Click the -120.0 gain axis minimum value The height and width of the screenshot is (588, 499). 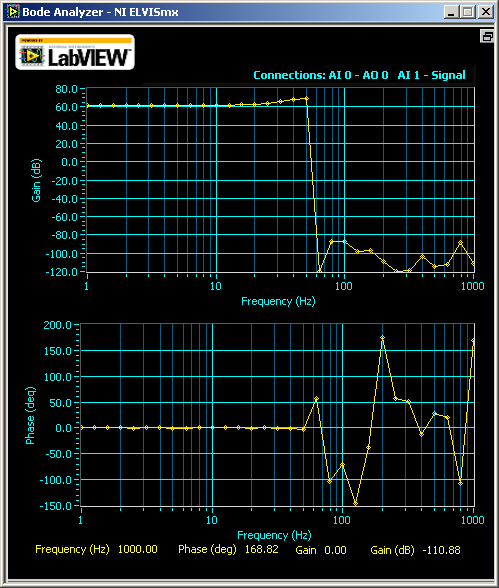[x=61, y=272]
